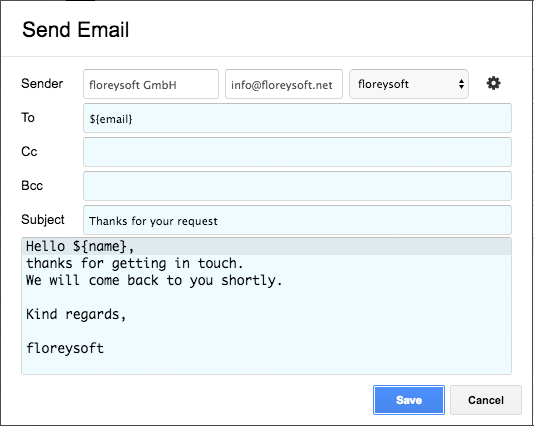
Task: Click into the To field containing ${email}
Action: [x=297, y=118]
